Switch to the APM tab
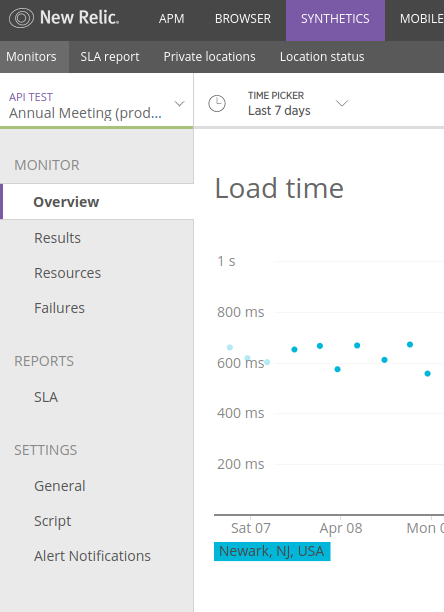 171,19
